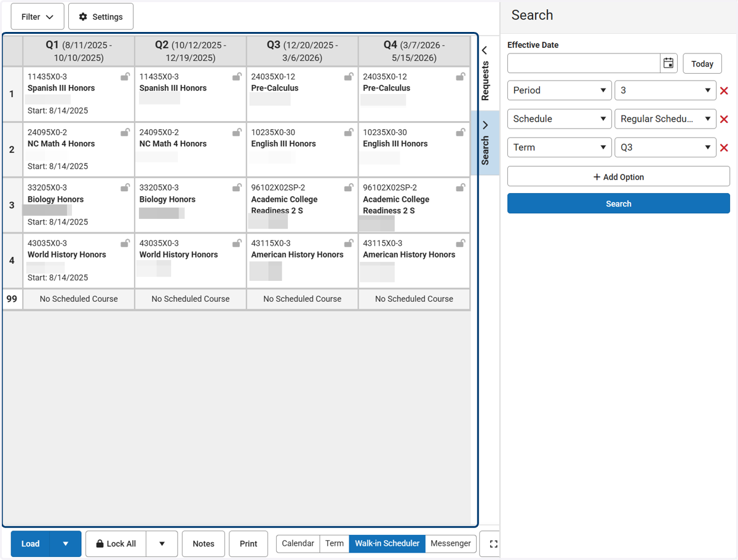Toggle lock on Q4 English III Honors
Viewport: 738px width, 560px height.
tap(461, 132)
